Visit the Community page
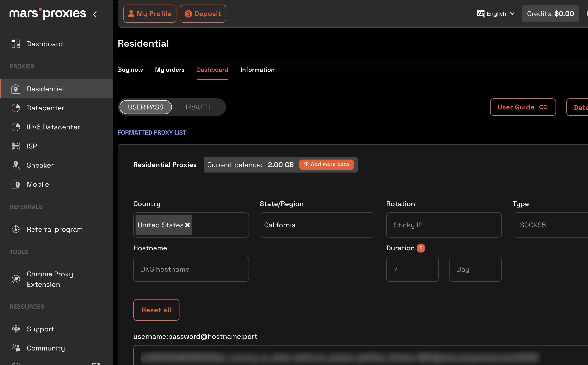The image size is (588, 365). 57,348
